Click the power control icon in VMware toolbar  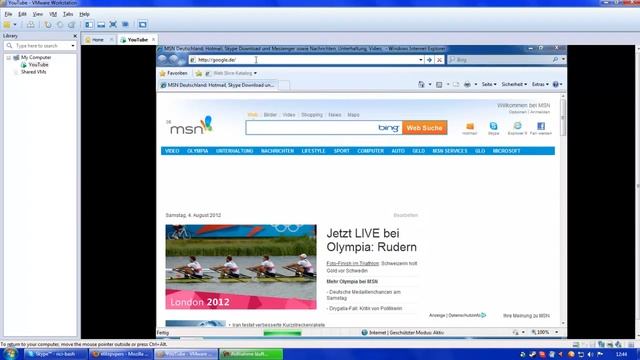coord(7,24)
